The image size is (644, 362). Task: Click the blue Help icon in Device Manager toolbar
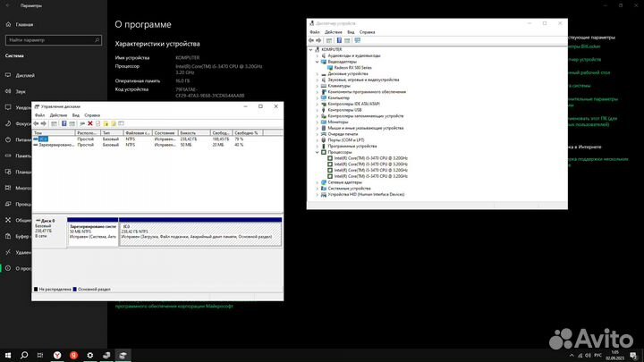pyautogui.click(x=339, y=40)
